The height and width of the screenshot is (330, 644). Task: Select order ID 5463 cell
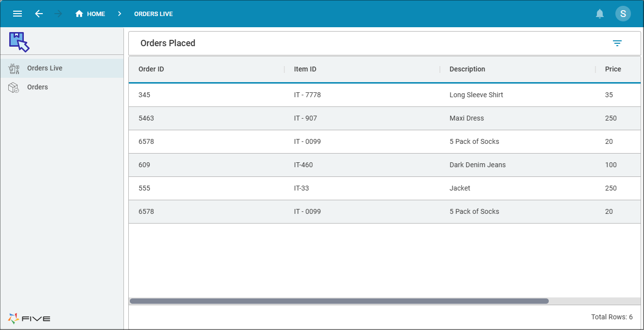tap(146, 118)
